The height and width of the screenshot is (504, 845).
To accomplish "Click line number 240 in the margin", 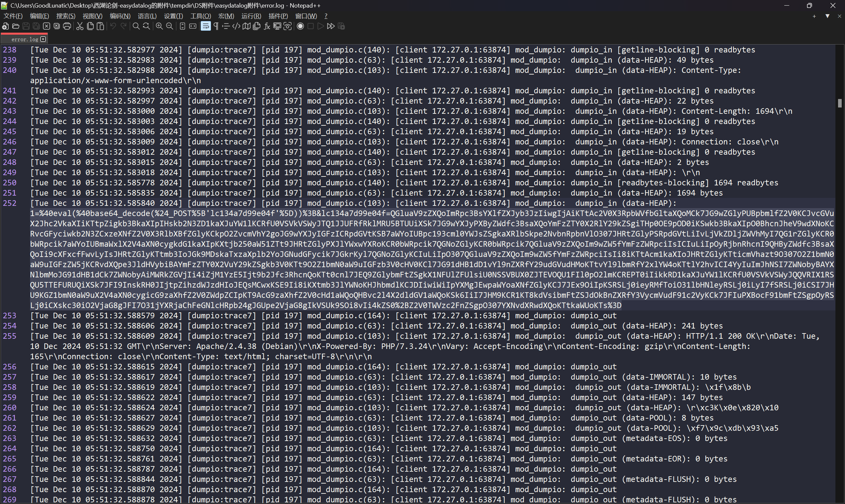I will (x=10, y=70).
